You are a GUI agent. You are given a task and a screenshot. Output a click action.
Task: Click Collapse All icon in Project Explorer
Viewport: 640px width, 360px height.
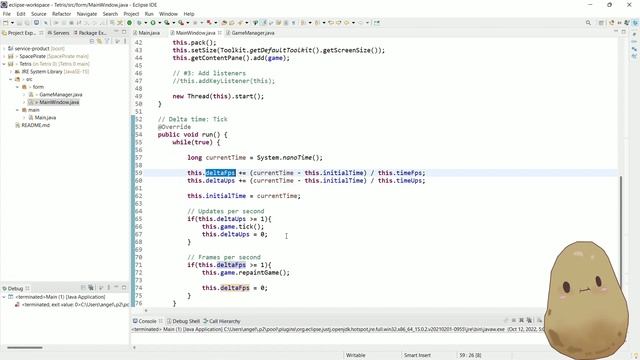(x=92, y=41)
